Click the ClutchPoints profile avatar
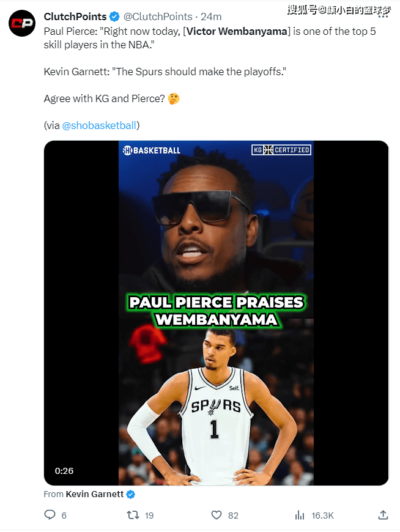Image resolution: width=400 pixels, height=532 pixels. click(22, 23)
